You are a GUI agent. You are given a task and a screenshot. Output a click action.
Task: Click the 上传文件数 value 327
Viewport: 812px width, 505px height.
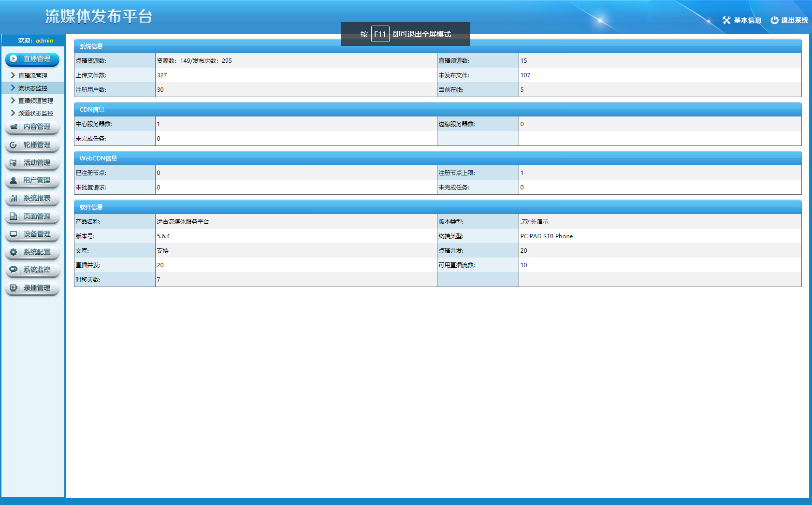tap(162, 75)
